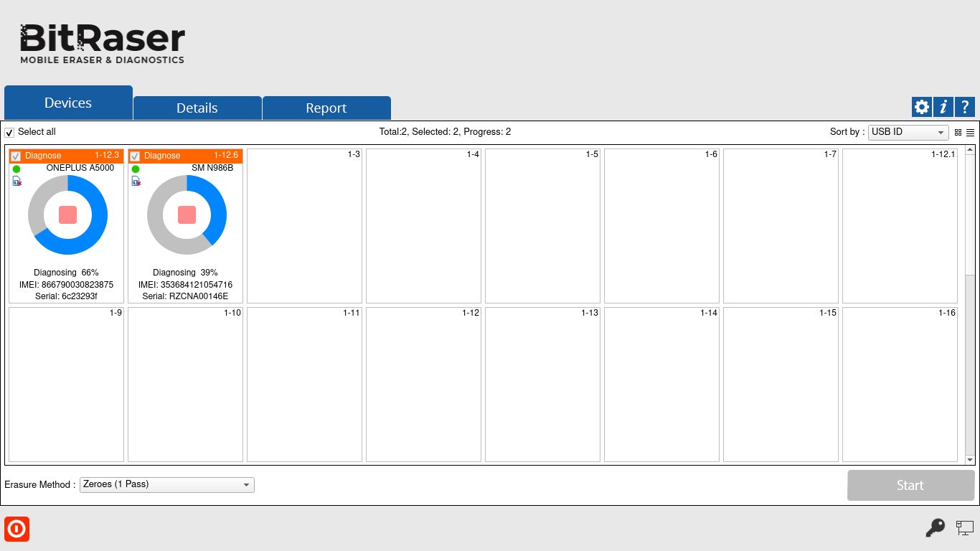Select empty device slot 1-9
This screenshot has width=980, height=551.
pyautogui.click(x=66, y=385)
